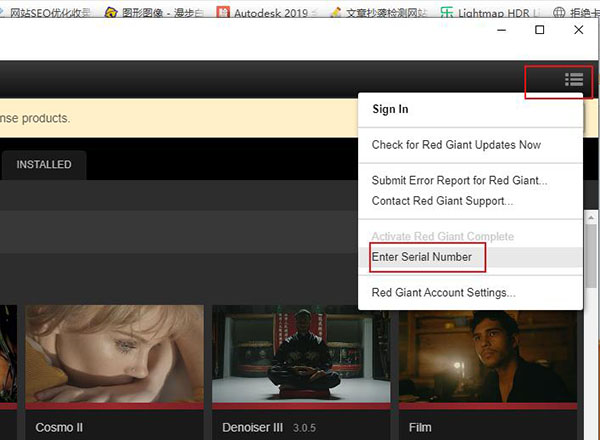Open the Denoiser III product thumbnail
Screen dimensions: 600x440
point(301,354)
